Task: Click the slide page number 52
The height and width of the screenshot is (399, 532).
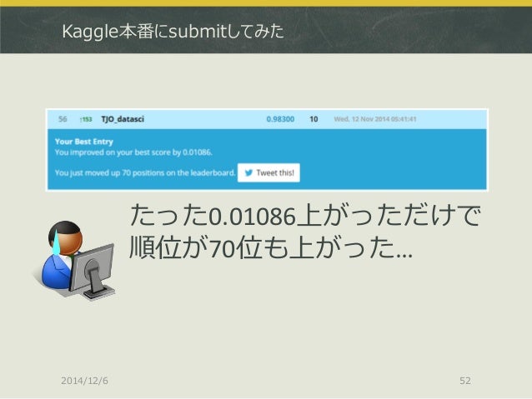Action: tap(465, 381)
